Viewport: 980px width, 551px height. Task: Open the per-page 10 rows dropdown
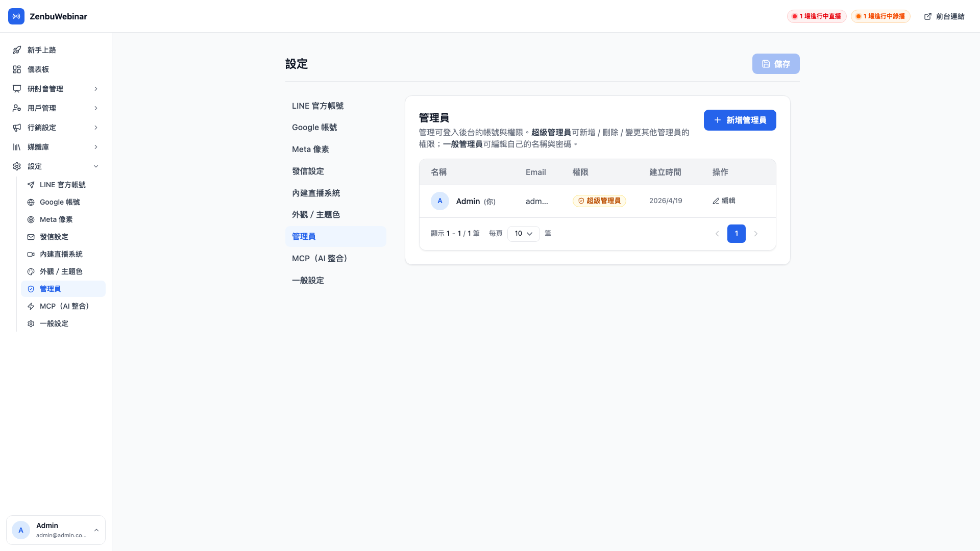[523, 234]
